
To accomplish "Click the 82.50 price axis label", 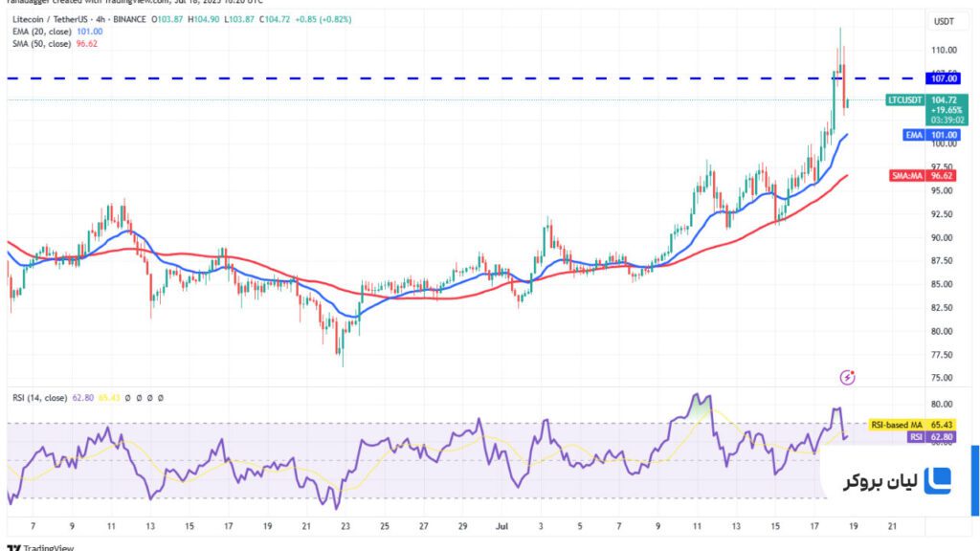I will click(x=942, y=307).
